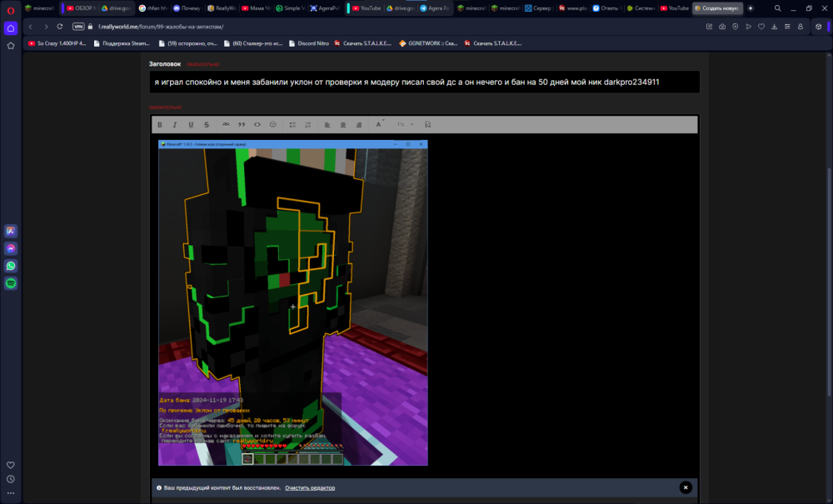Toggle strikethrough formatting in the editor
833x504 pixels.
pos(207,125)
